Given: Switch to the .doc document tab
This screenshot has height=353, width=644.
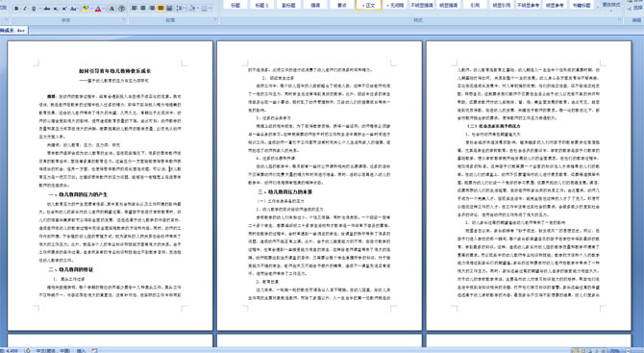Looking at the screenshot, I should (x=13, y=31).
